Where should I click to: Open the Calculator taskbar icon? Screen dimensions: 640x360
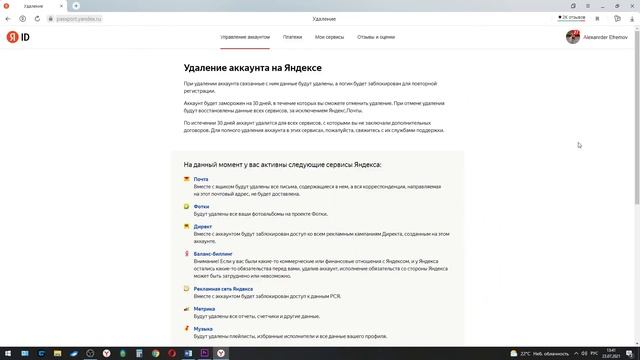point(139,353)
